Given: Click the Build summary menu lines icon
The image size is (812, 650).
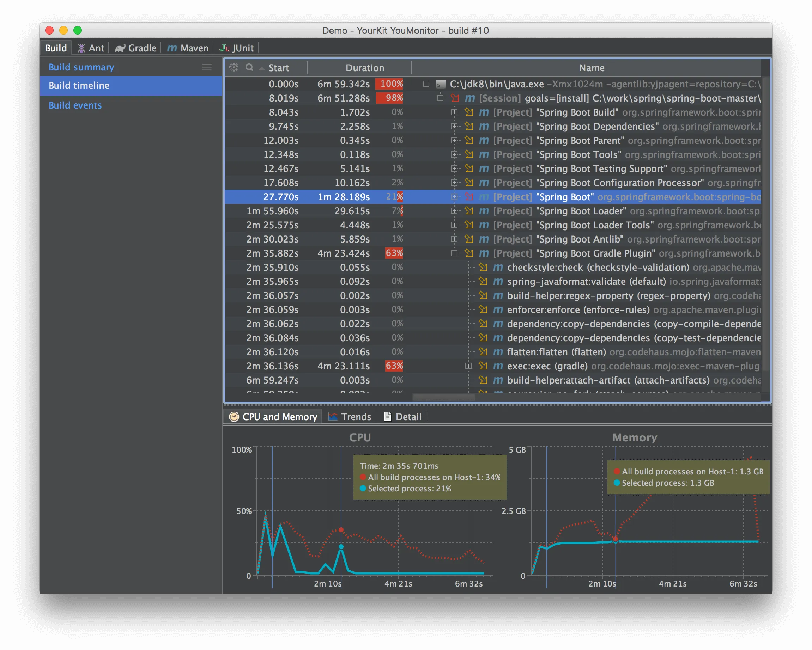Looking at the screenshot, I should pyautogui.click(x=207, y=67).
